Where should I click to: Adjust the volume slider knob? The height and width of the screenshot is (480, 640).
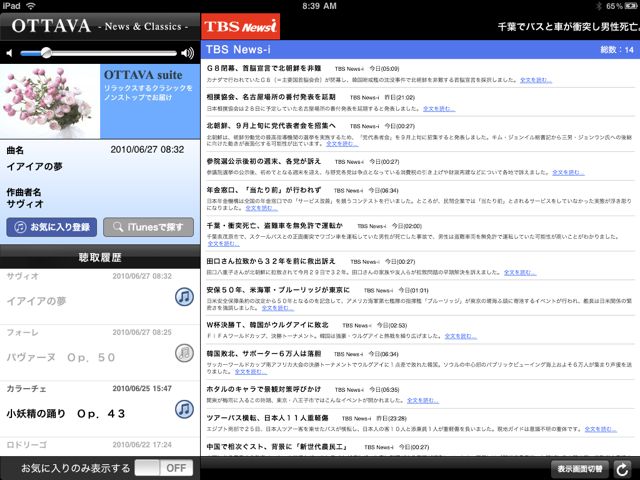click(46, 53)
